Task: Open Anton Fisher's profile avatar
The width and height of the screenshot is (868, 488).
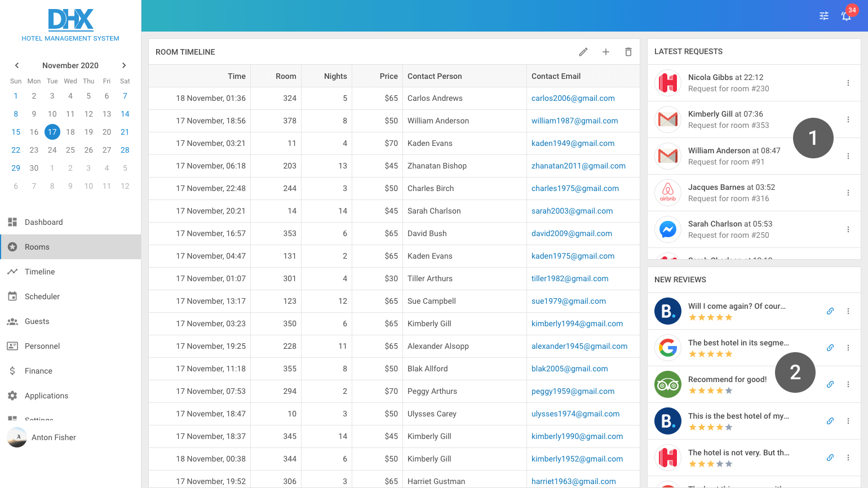Action: tap(16, 438)
